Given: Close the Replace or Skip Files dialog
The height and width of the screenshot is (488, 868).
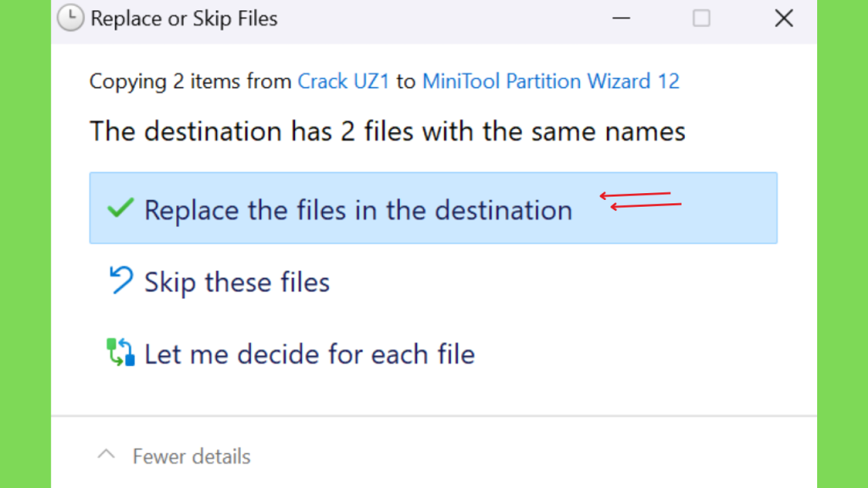Looking at the screenshot, I should point(784,19).
